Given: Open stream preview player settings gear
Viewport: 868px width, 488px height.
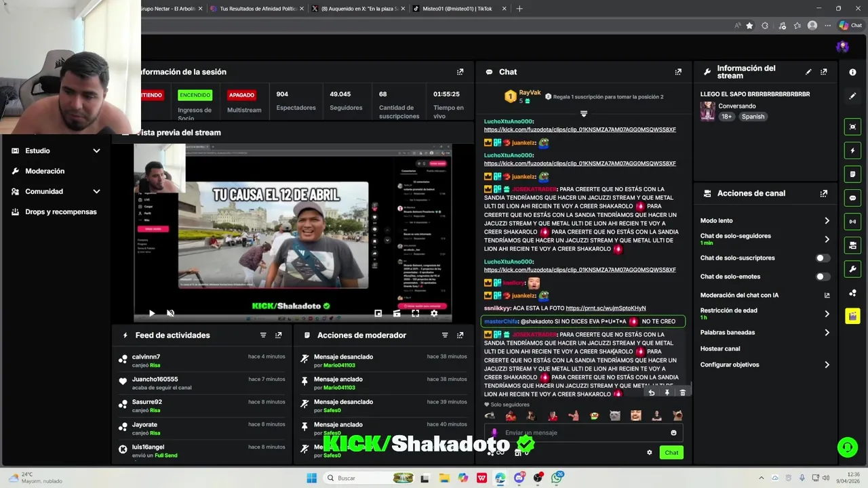Looking at the screenshot, I should pos(434,313).
